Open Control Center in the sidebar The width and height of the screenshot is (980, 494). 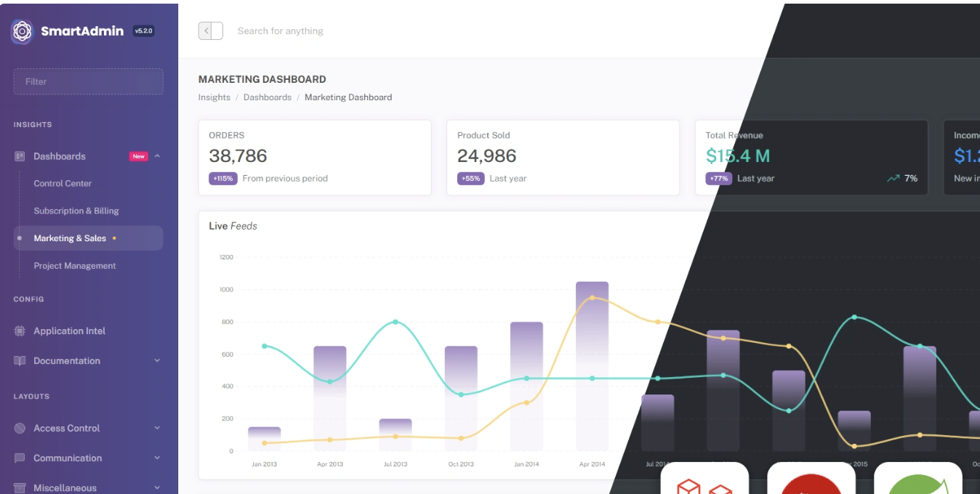click(x=63, y=184)
